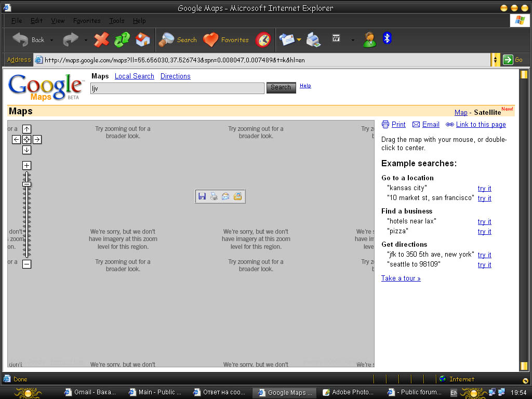Switch to Local Search tab
Image resolution: width=532 pixels, height=399 pixels.
[135, 76]
